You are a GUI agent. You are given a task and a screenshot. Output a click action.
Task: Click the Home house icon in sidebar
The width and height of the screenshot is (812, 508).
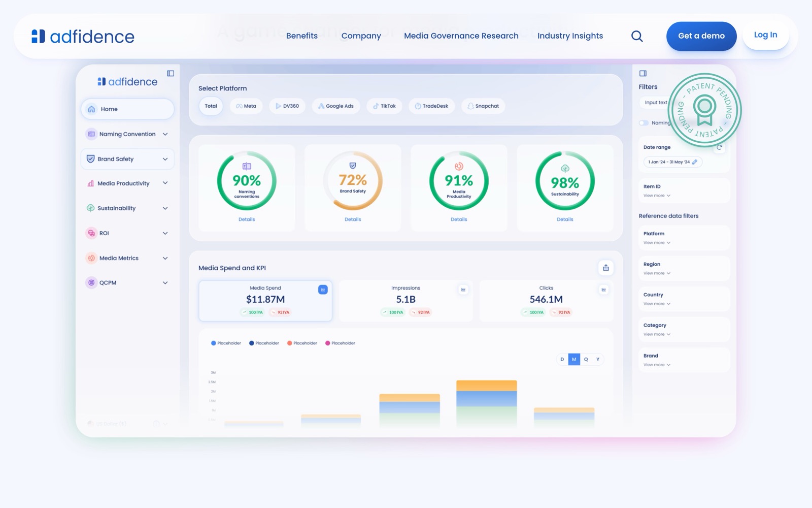91,109
